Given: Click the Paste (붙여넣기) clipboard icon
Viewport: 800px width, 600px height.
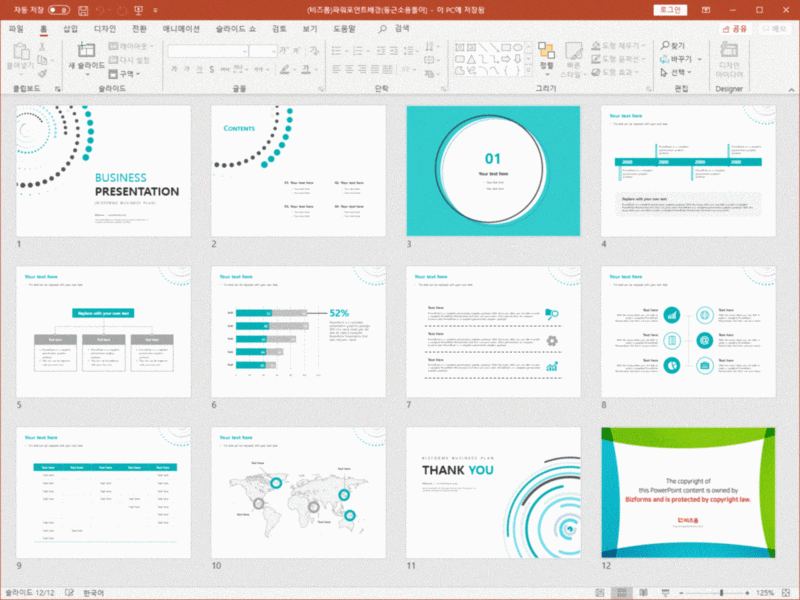Looking at the screenshot, I should [21, 52].
